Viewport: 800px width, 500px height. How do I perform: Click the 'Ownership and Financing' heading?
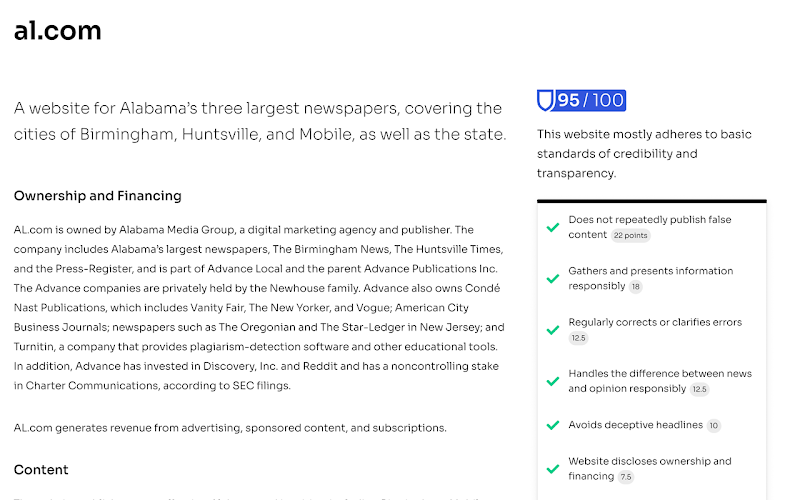pyautogui.click(x=97, y=196)
